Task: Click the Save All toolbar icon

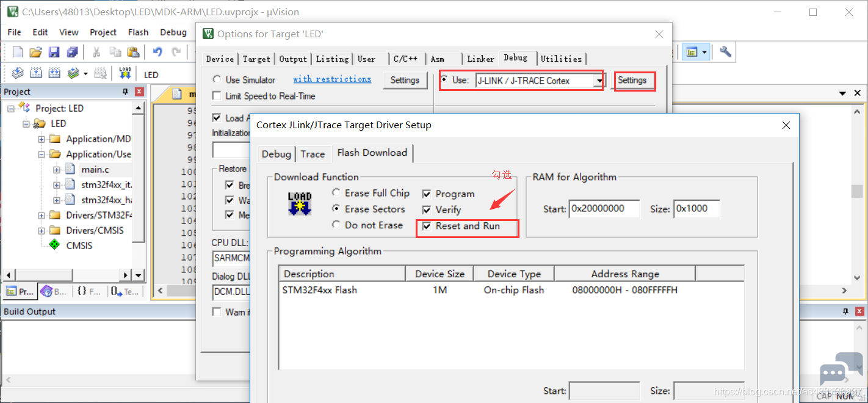Action: [73, 52]
